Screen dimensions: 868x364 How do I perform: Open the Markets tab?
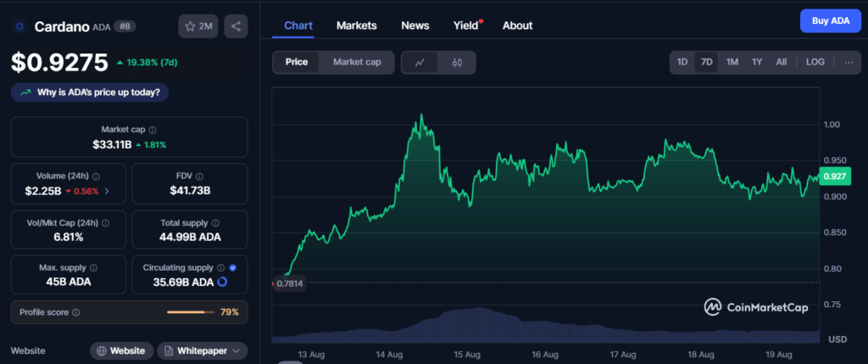[x=357, y=25]
